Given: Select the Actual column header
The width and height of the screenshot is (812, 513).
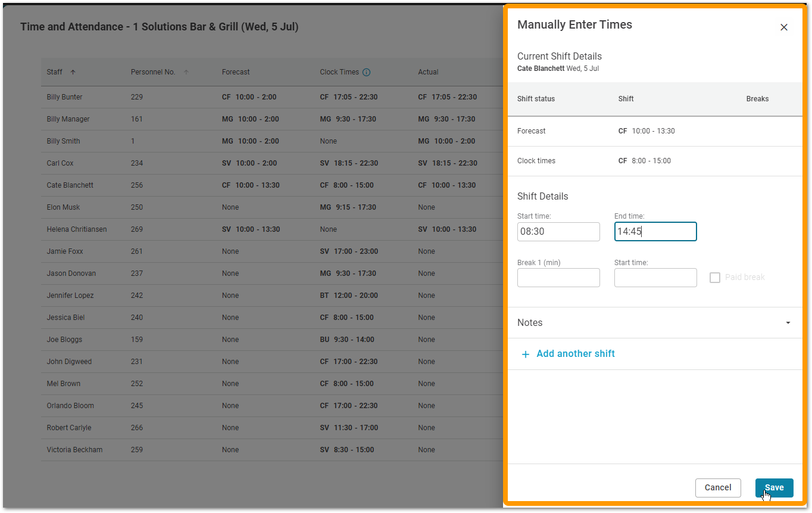Looking at the screenshot, I should [x=428, y=72].
